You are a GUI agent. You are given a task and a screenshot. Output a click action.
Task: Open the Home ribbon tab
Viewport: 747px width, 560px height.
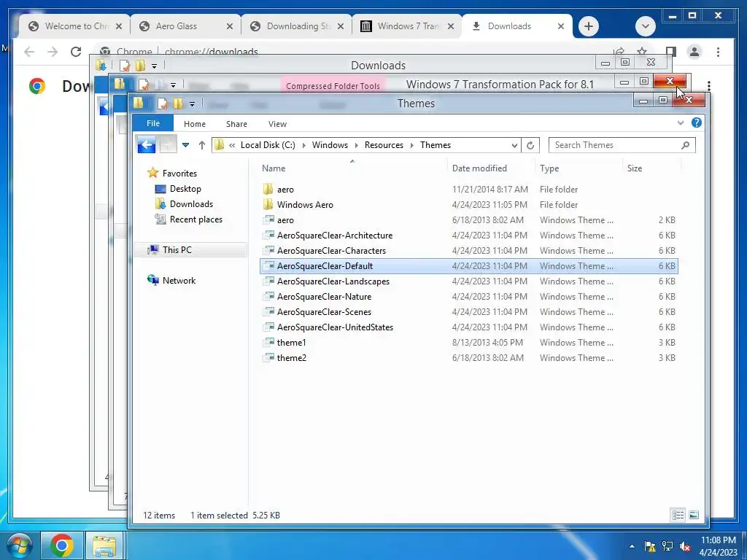pos(194,124)
